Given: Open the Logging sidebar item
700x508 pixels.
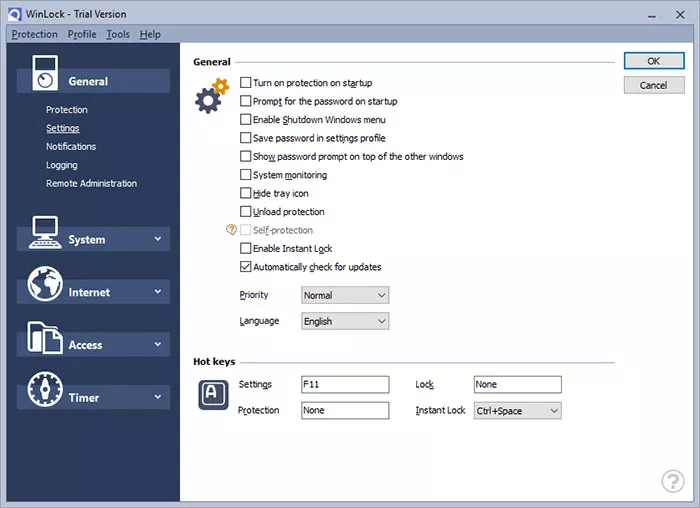Looking at the screenshot, I should pos(62,165).
